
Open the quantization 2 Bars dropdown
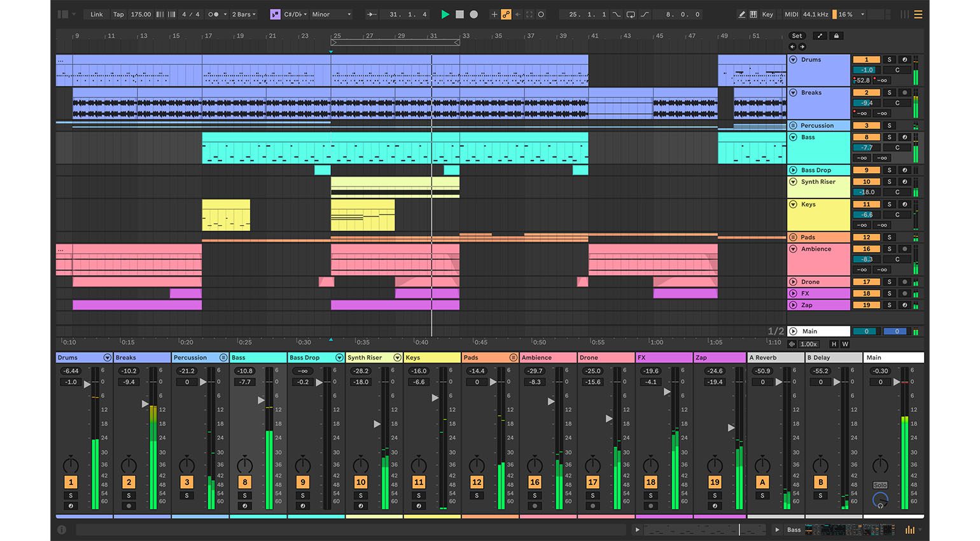(244, 14)
